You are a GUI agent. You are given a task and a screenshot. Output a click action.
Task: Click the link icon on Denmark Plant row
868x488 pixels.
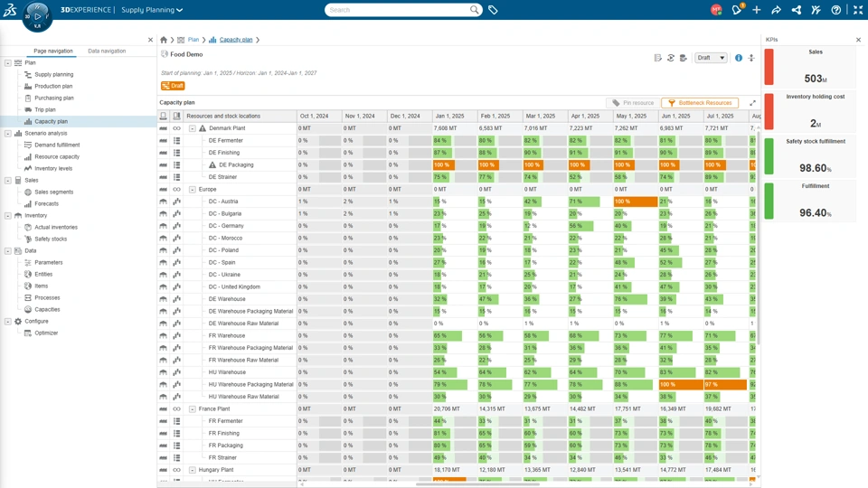(176, 128)
